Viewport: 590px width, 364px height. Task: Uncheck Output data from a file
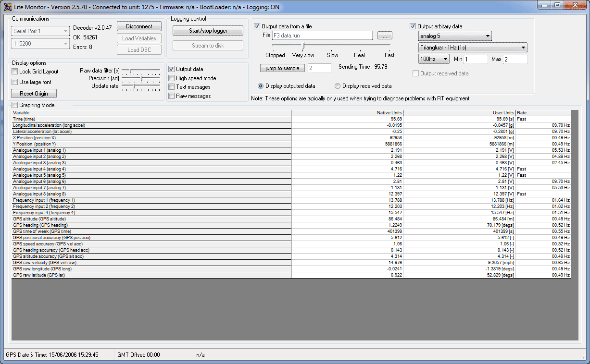(x=257, y=26)
